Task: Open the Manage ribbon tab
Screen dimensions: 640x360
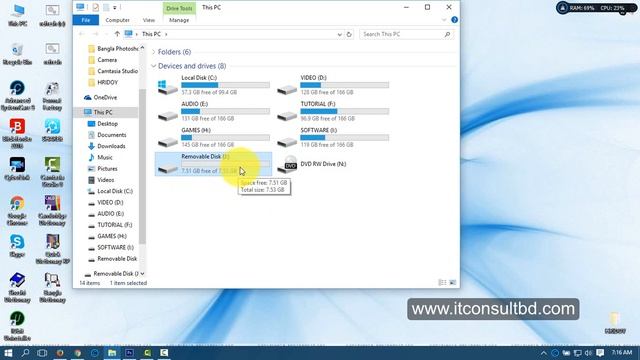Action: pos(179,20)
